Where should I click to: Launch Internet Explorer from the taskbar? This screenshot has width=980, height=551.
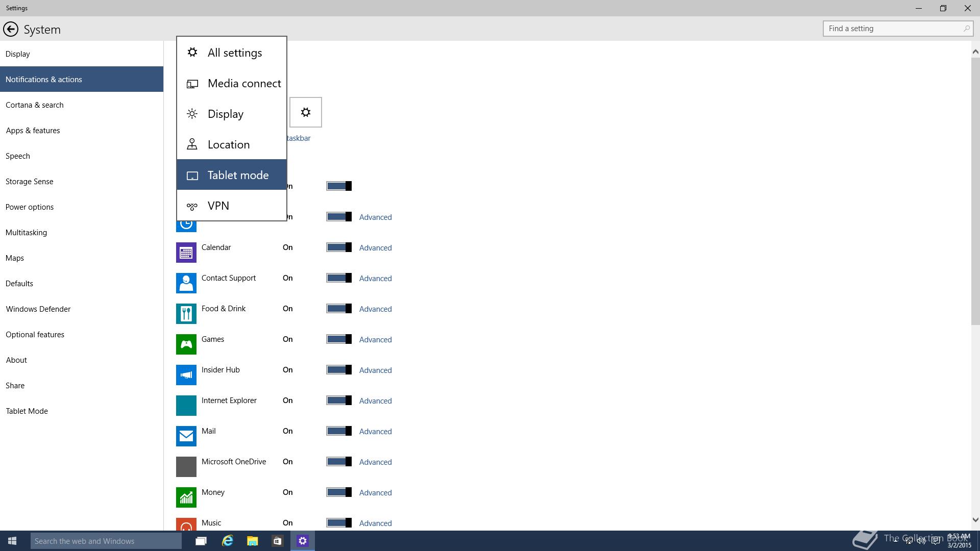(x=227, y=541)
